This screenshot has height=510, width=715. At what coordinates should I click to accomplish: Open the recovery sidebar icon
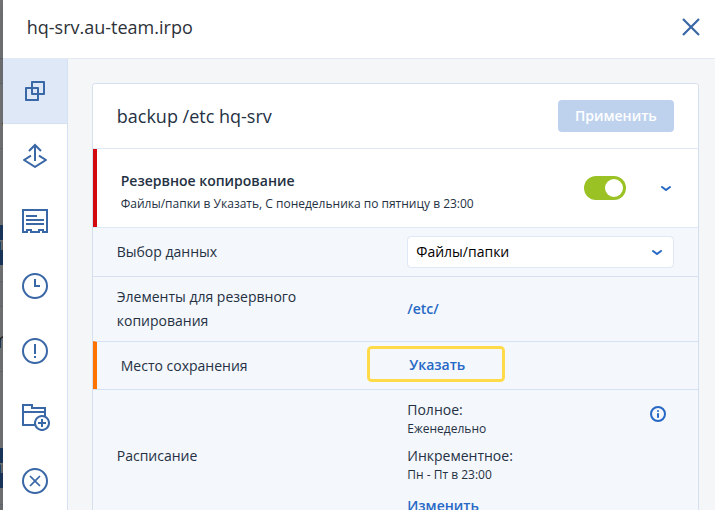pyautogui.click(x=35, y=156)
